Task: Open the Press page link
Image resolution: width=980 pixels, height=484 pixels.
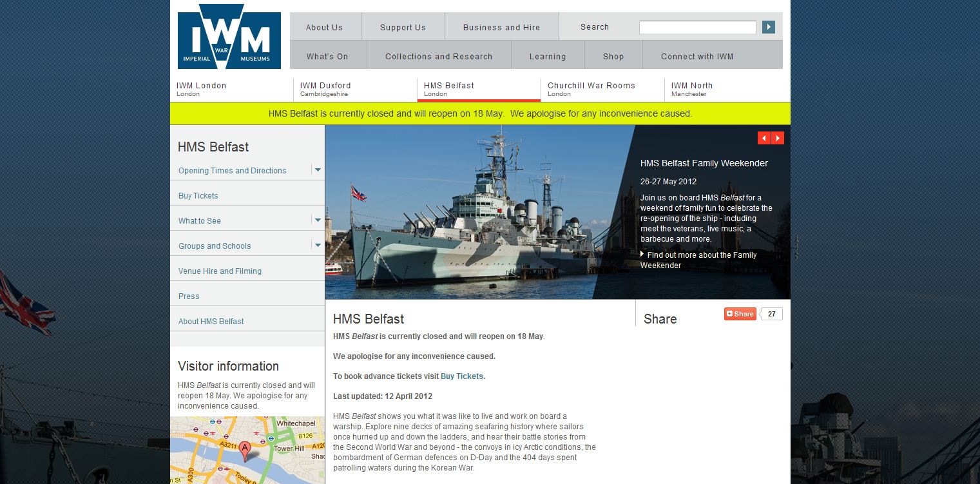Action: 189,296
